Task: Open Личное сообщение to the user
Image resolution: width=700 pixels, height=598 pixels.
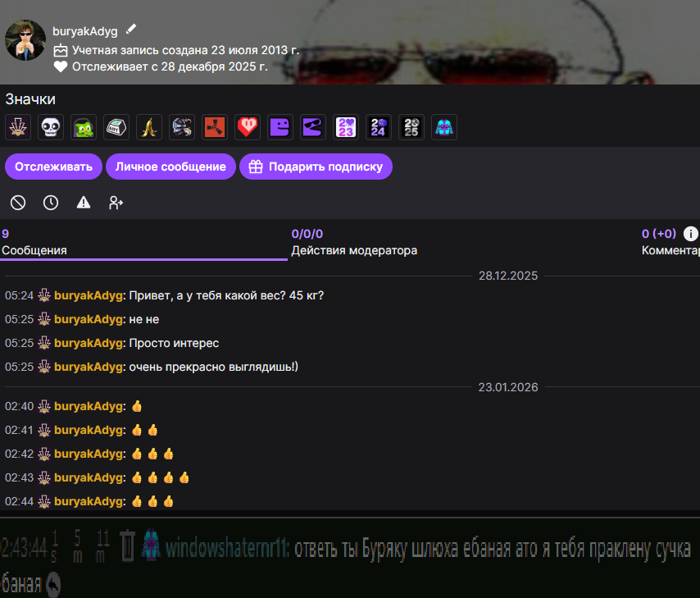Action: point(170,167)
